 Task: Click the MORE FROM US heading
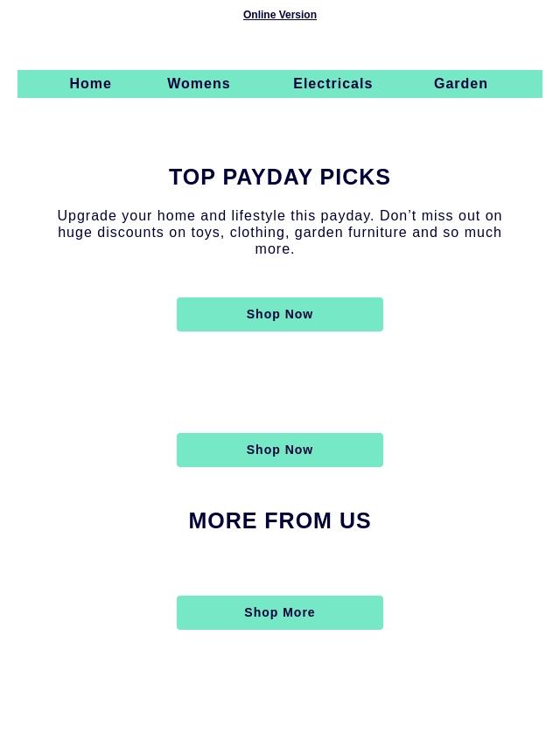tap(280, 520)
